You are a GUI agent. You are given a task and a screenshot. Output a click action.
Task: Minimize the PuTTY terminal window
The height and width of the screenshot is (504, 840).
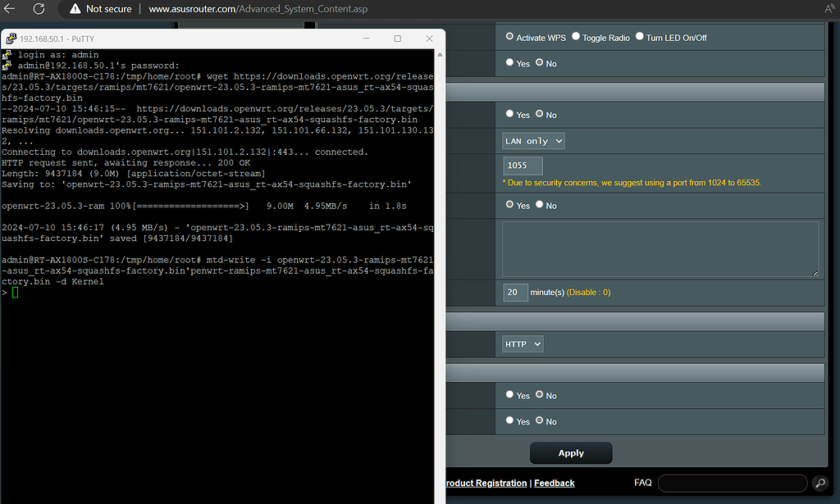366,39
